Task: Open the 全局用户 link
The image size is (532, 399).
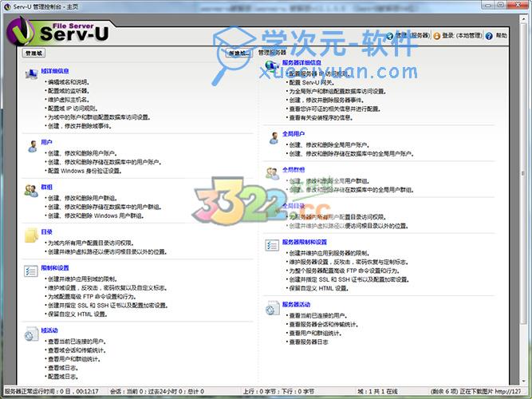Action: [294, 134]
